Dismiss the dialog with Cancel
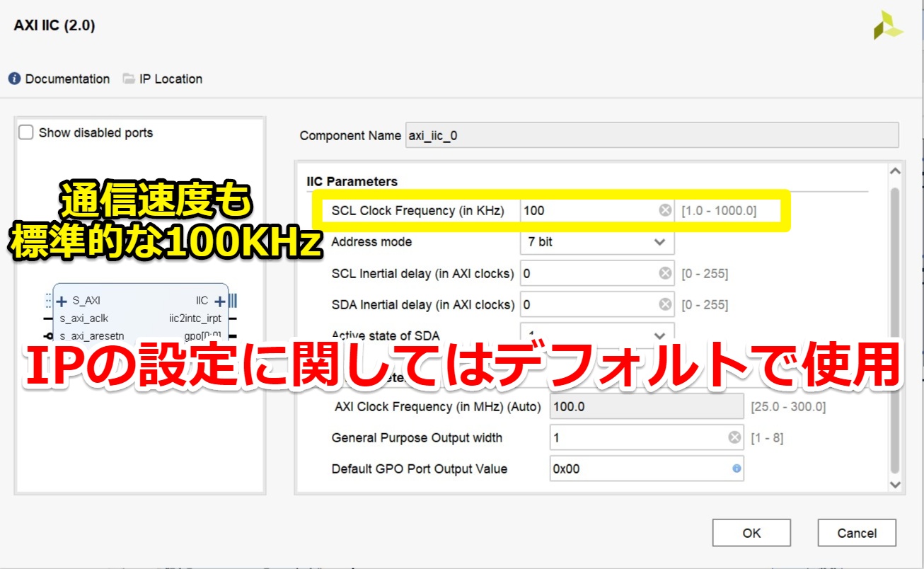The height and width of the screenshot is (569, 924). coord(857,532)
